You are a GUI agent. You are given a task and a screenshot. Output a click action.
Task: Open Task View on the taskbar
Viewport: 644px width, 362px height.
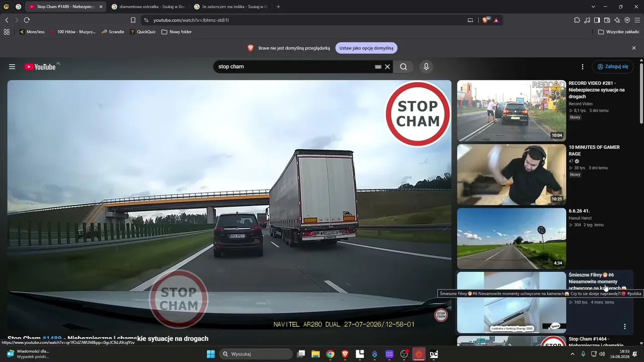[301, 354]
